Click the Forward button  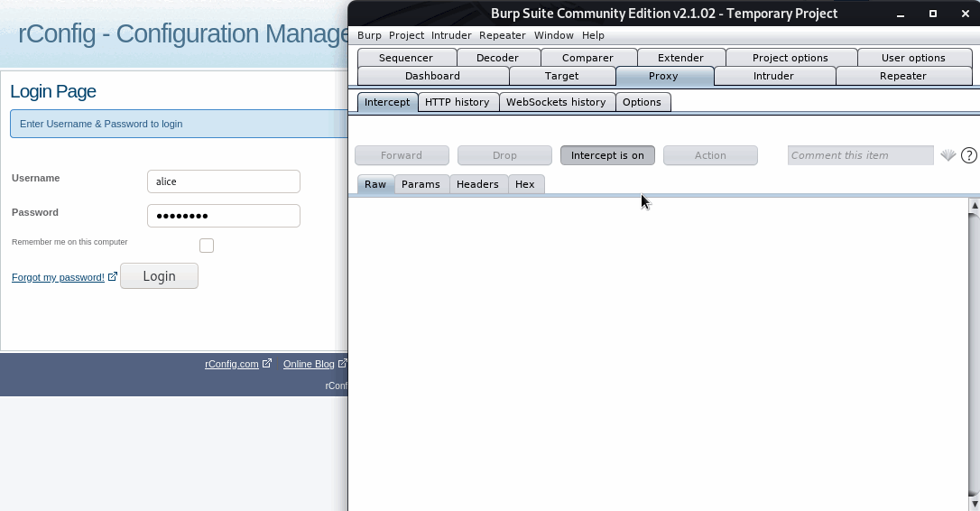(402, 155)
